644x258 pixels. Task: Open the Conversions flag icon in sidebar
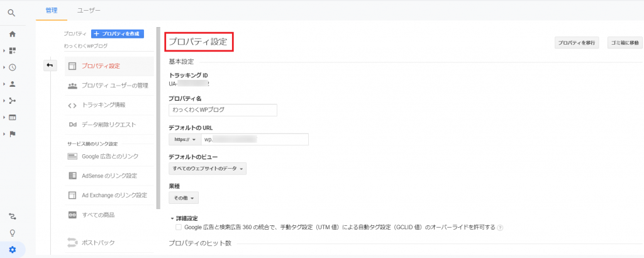12,133
